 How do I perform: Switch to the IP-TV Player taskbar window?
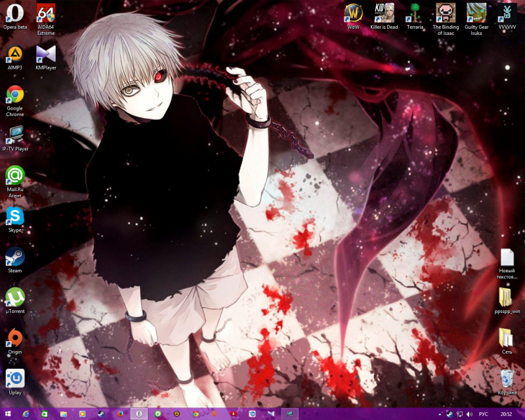point(290,414)
